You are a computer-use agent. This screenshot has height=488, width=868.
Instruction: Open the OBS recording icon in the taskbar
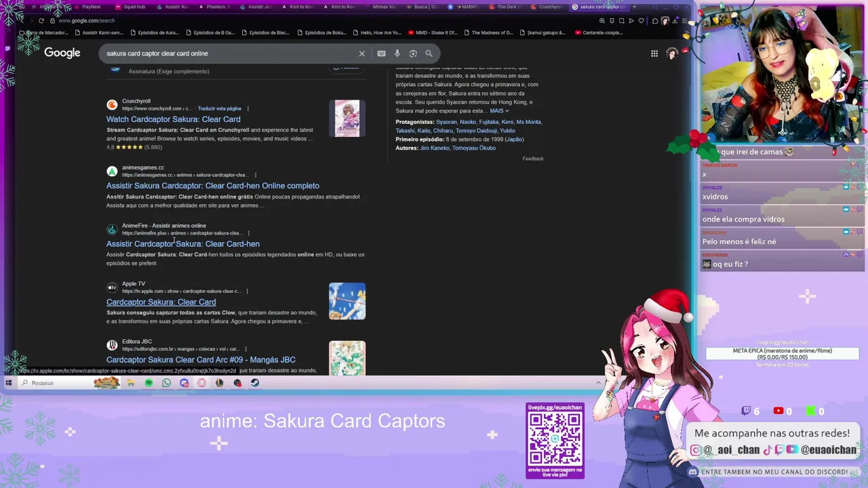(237, 383)
